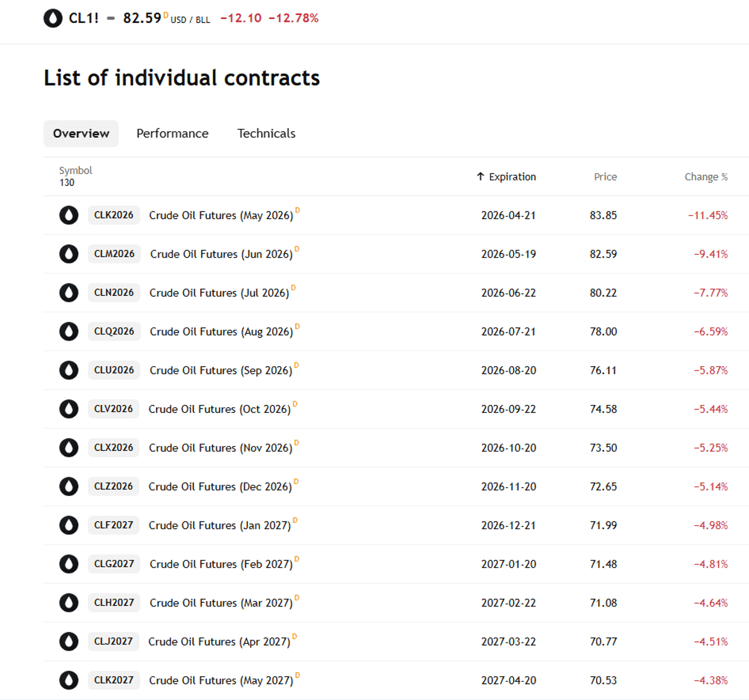Click the oil drop icon beside CLX2026
This screenshot has width=749, height=700.
tap(69, 447)
